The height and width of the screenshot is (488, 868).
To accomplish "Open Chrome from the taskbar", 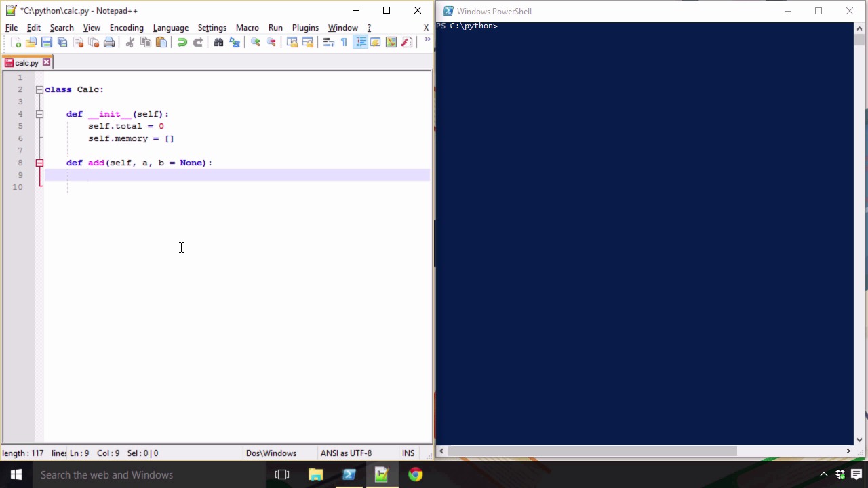I will [416, 474].
